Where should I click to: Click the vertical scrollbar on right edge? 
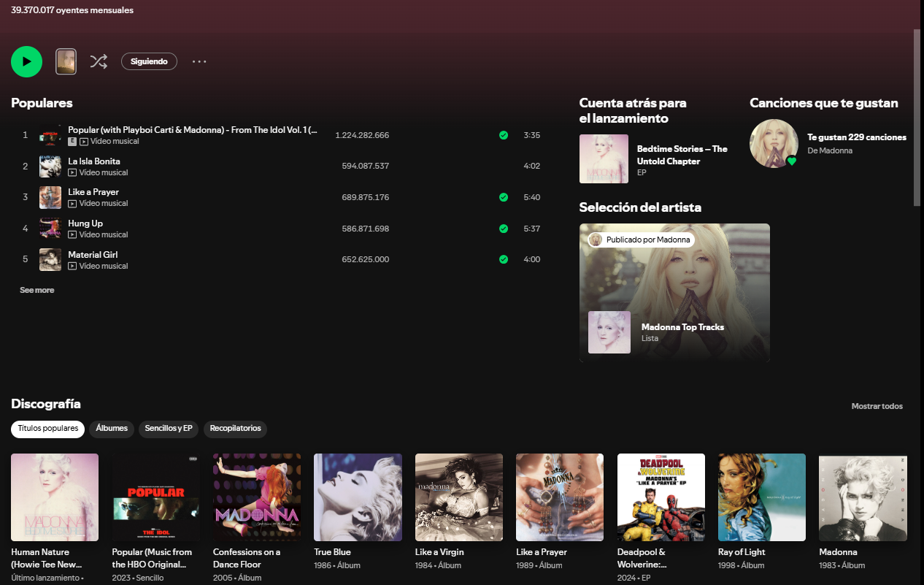point(917,117)
